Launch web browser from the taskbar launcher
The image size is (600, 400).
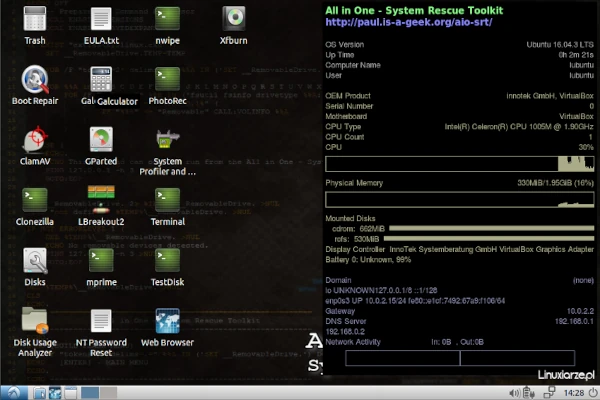click(55, 393)
